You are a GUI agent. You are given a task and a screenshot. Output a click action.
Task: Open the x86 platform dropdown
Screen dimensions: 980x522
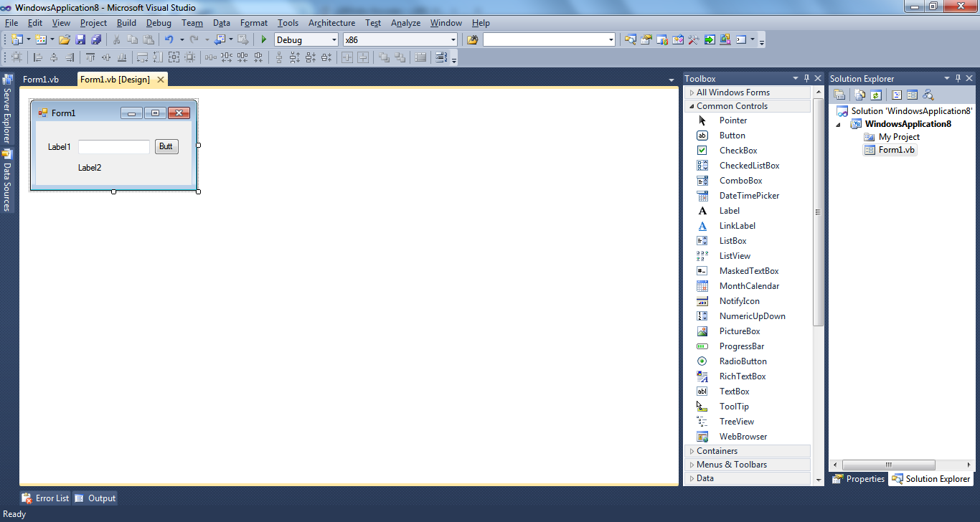point(452,39)
